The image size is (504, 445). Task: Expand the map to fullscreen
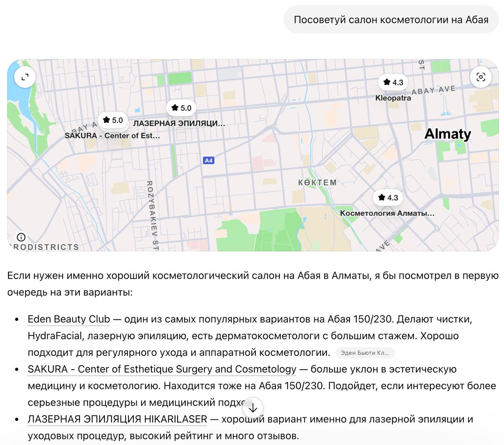click(25, 77)
